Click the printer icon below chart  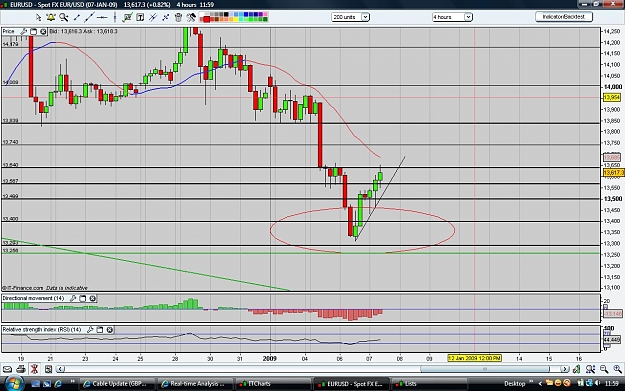(x=21, y=369)
